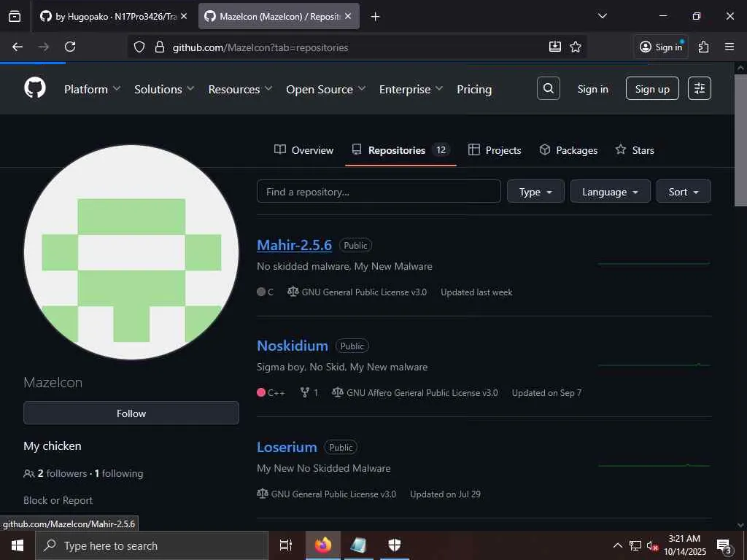Viewport: 747px width, 560px height.
Task: View the 2 followers link
Action: 62,473
